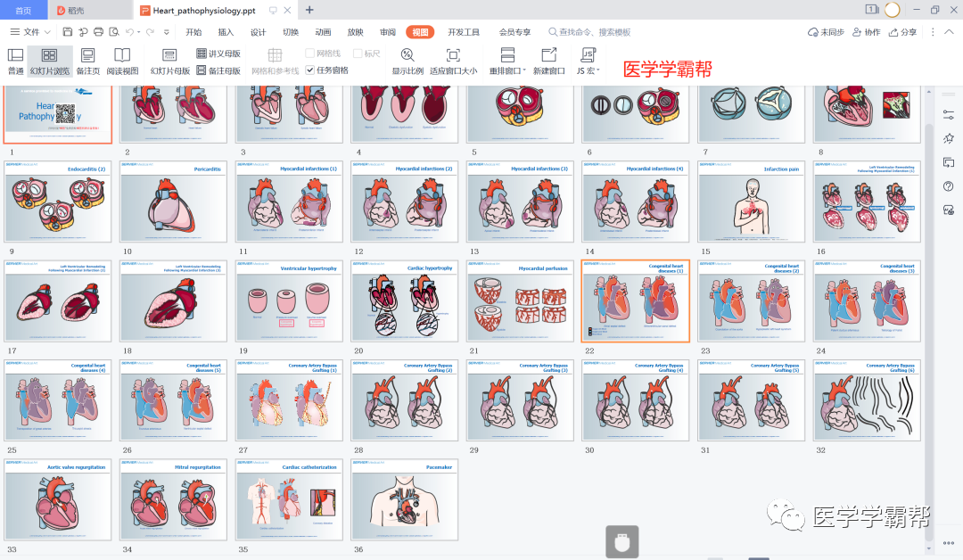Screen dimensions: 963x560
Task: Open the JS Macro (JS 宏) dropdown
Action: point(588,62)
